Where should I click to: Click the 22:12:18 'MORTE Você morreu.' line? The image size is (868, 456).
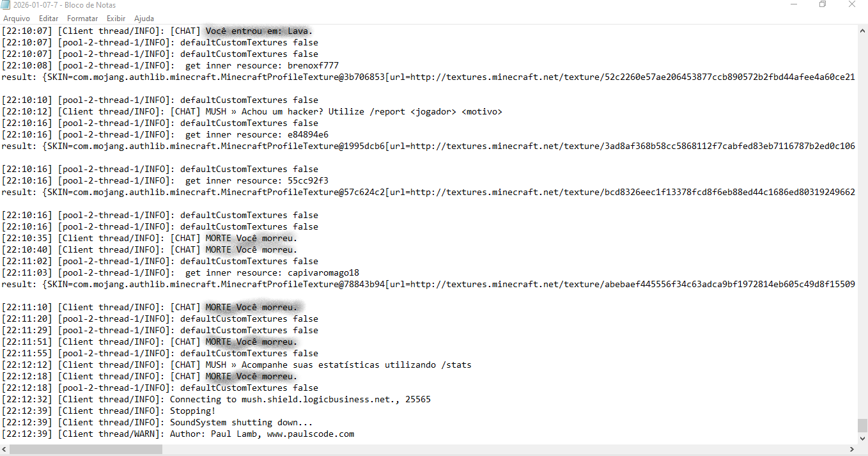point(150,376)
